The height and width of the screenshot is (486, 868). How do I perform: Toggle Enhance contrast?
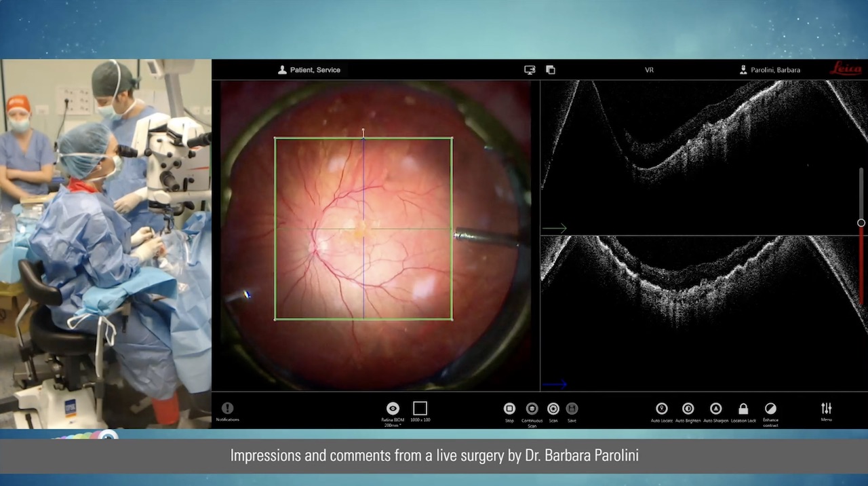pyautogui.click(x=770, y=409)
